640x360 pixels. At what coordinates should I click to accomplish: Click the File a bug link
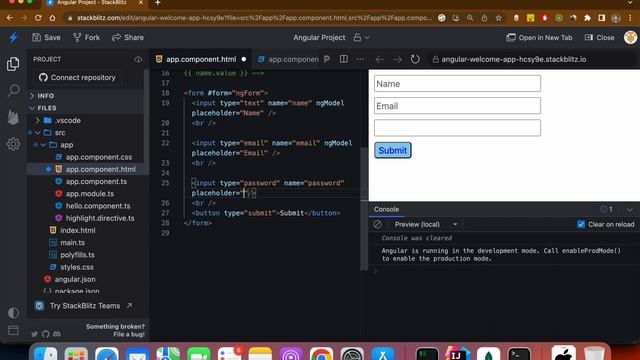pyautogui.click(x=129, y=335)
